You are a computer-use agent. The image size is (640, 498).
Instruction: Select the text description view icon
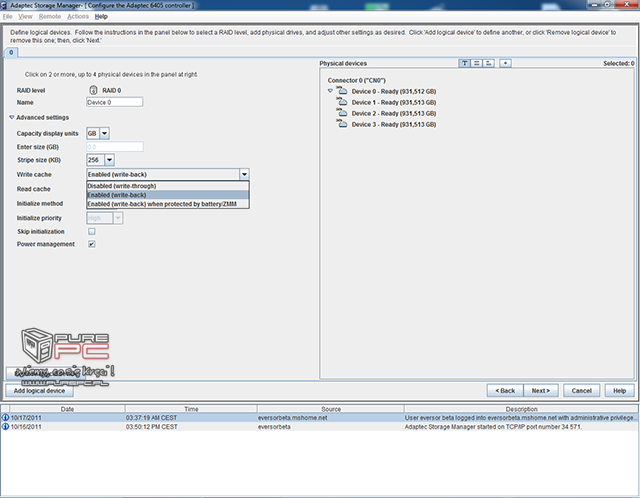tap(464, 63)
